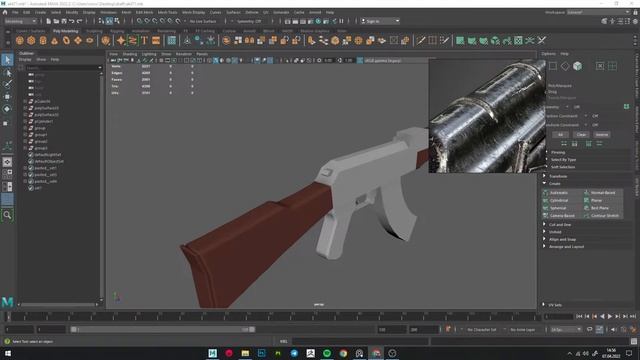This screenshot has width=640, height=360.
Task: Create a polygon torus from the shelf
Action: 66,40
